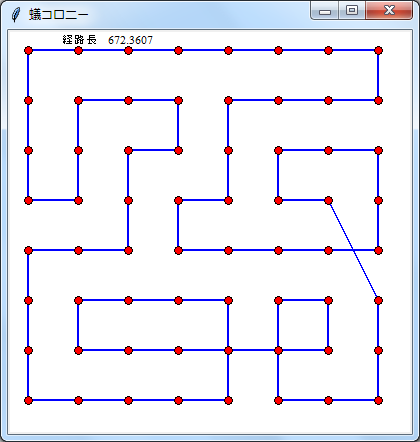The image size is (420, 442).
Task: Click the thin diagonal blue route edge
Action: 353,250
